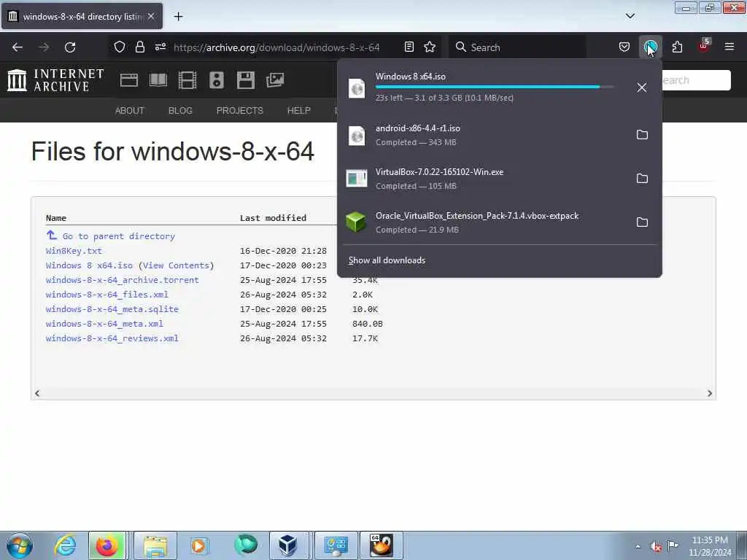Open the Firefox hamburger menu
The width and height of the screenshot is (747, 560).
pos(729,47)
